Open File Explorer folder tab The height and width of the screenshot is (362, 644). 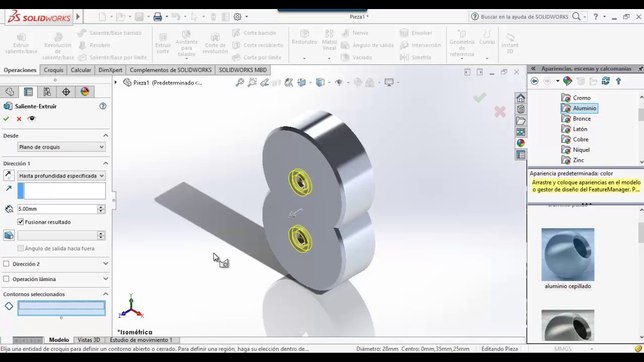(x=521, y=121)
